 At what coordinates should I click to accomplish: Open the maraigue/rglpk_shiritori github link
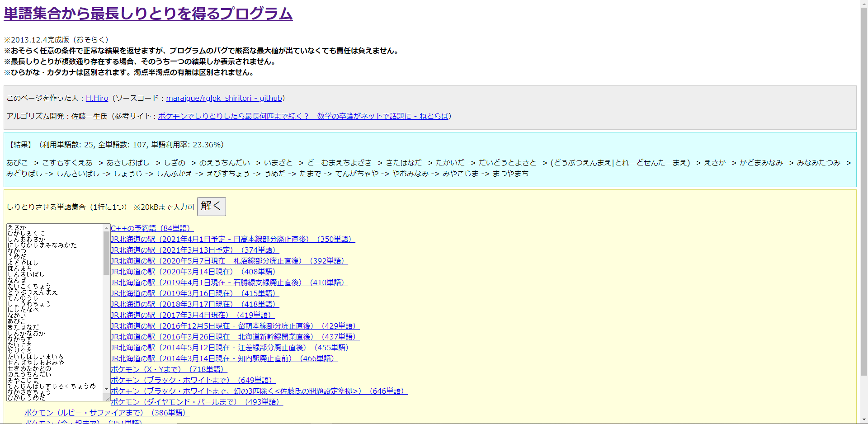tap(224, 98)
